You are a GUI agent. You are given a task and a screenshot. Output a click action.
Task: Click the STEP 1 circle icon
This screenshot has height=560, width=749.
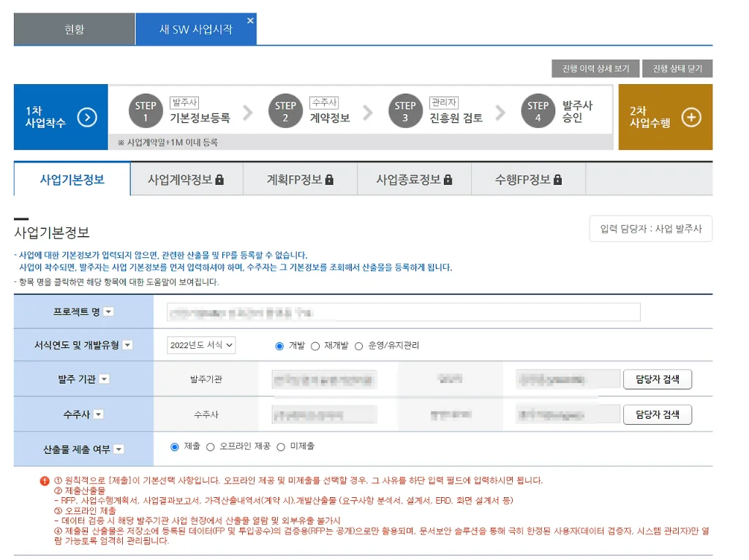click(x=146, y=112)
